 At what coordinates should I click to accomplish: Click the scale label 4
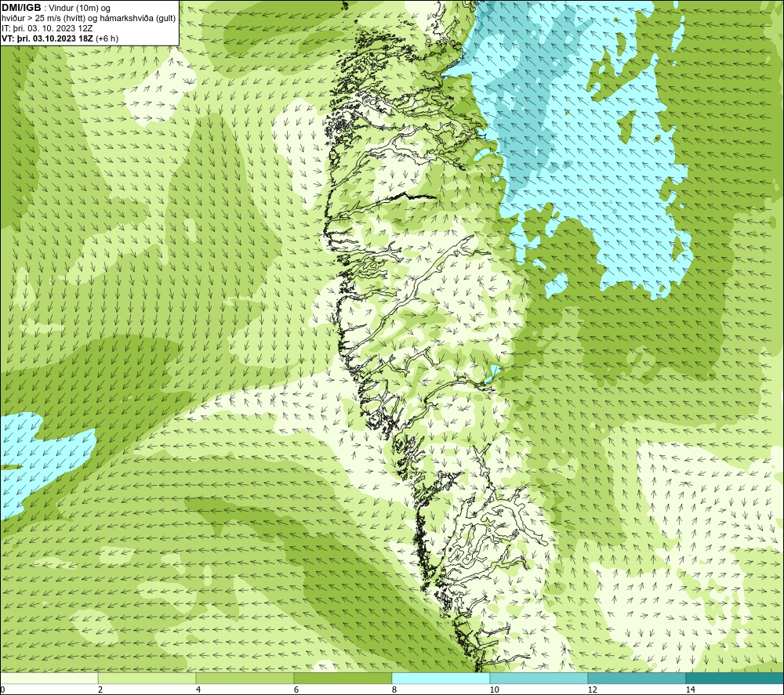pos(198,690)
